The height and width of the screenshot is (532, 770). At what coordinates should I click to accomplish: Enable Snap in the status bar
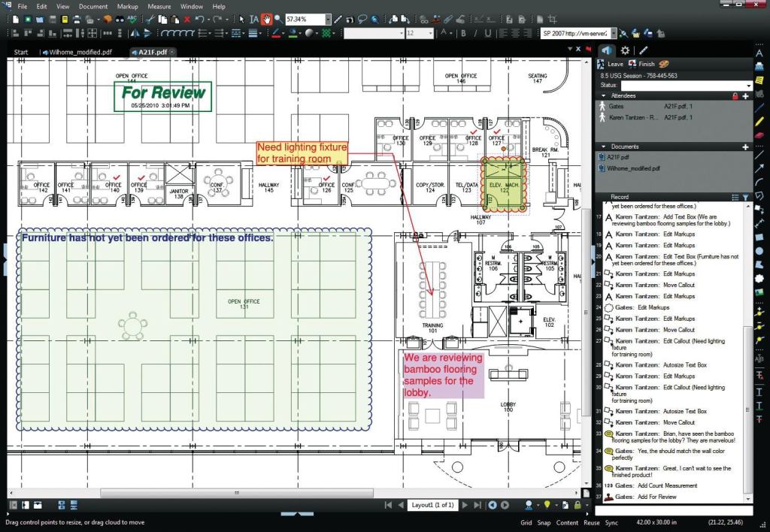pos(544,521)
